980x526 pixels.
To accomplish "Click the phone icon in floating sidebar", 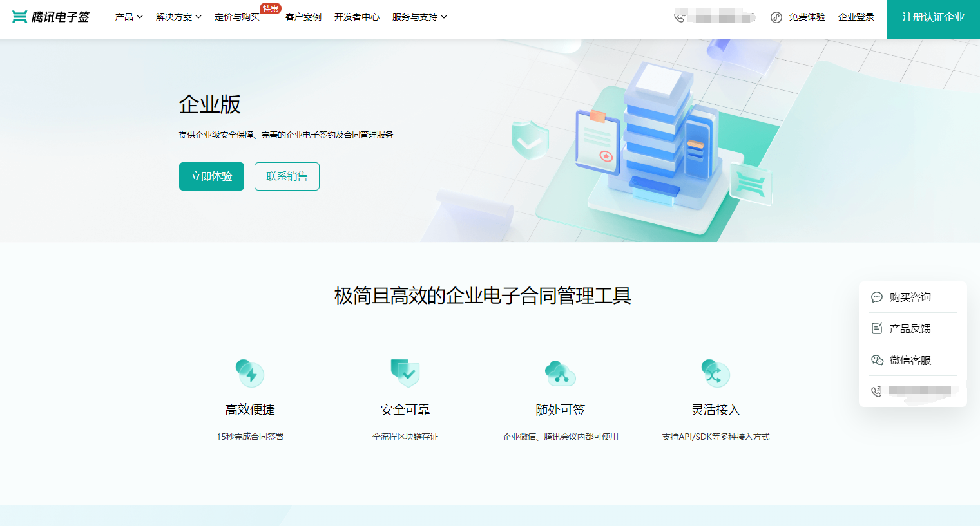I will click(x=877, y=391).
